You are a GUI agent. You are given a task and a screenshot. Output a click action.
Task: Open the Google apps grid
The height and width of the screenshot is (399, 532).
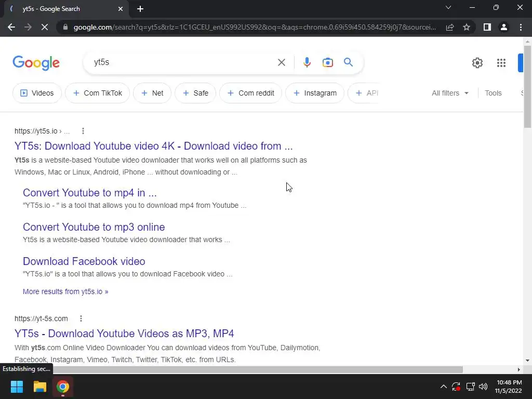[x=501, y=63]
